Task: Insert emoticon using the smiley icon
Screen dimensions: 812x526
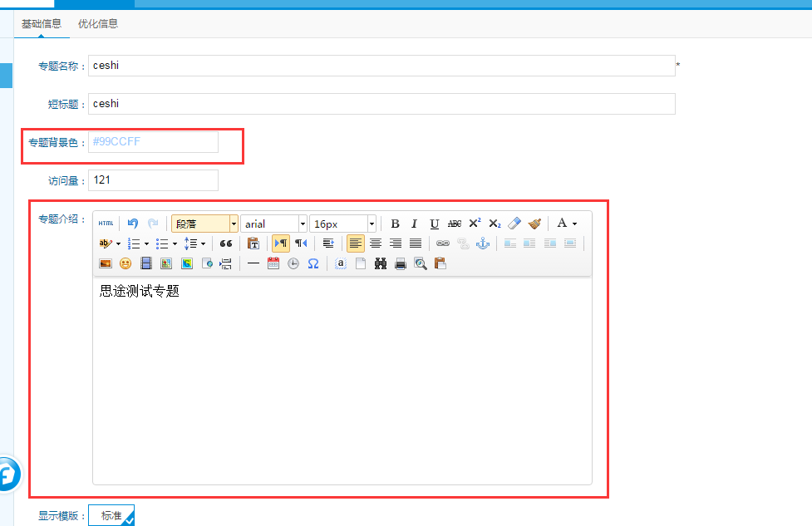Action: coord(125,263)
